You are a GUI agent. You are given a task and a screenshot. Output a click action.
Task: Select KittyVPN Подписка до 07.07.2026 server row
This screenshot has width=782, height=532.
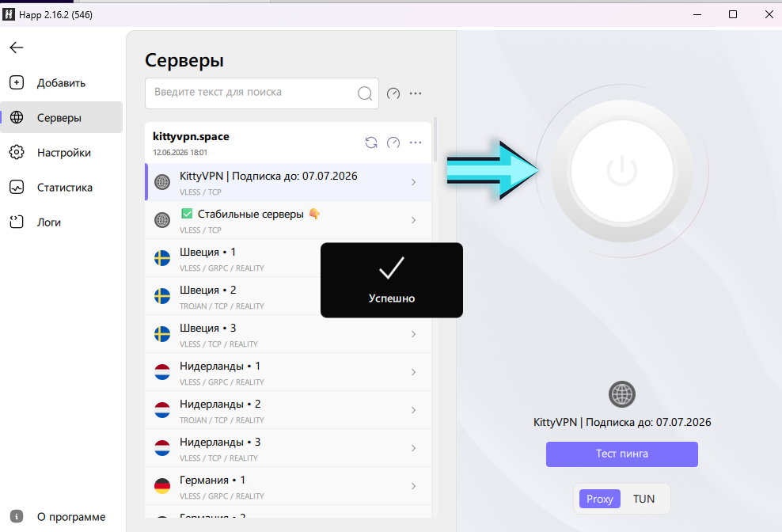click(288, 182)
